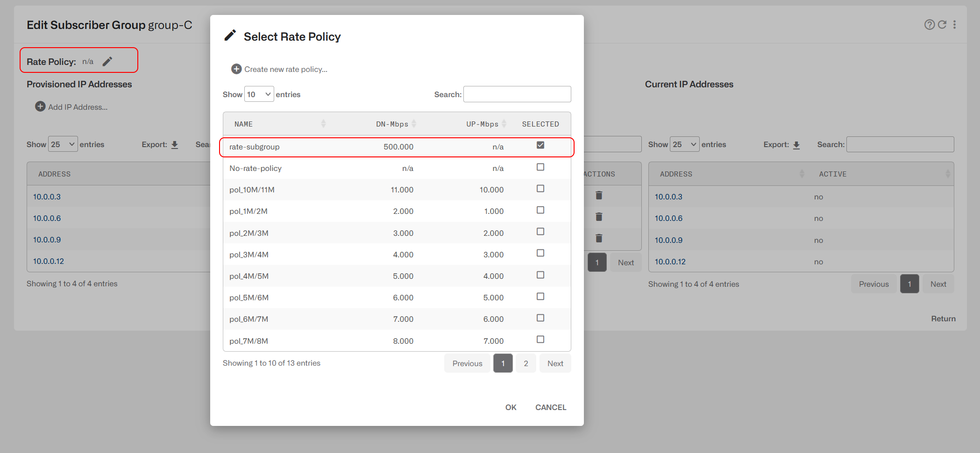The image size is (980, 453).
Task: Uncheck the rate-subgroup selected checkbox
Action: pos(540,145)
